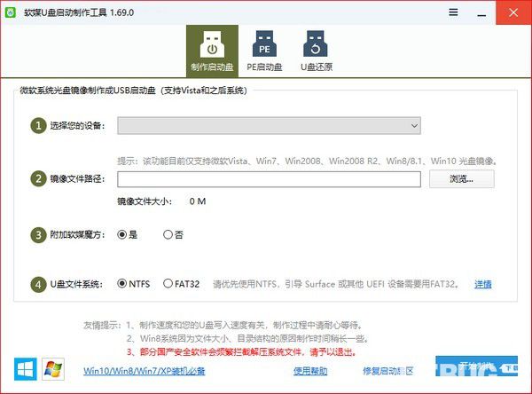The image size is (532, 394).
Task: Close the 软媒U盘启动制作工具 window
Action: (513, 12)
